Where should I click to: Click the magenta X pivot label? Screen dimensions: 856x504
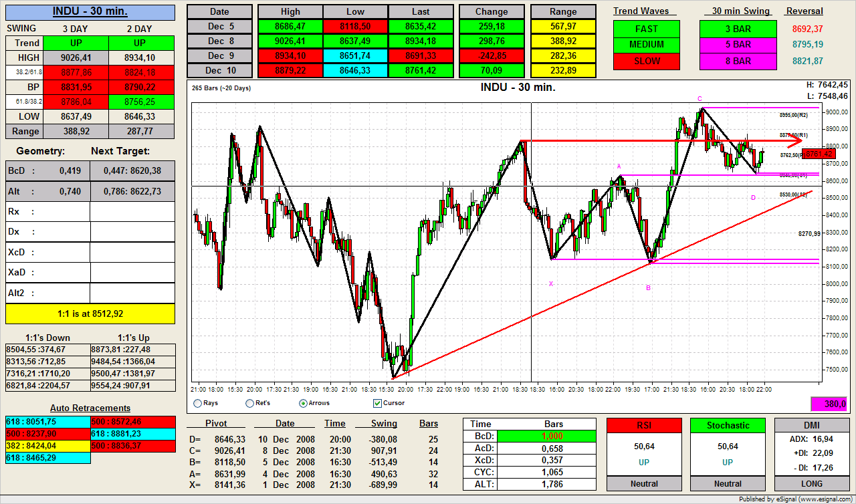pos(551,284)
